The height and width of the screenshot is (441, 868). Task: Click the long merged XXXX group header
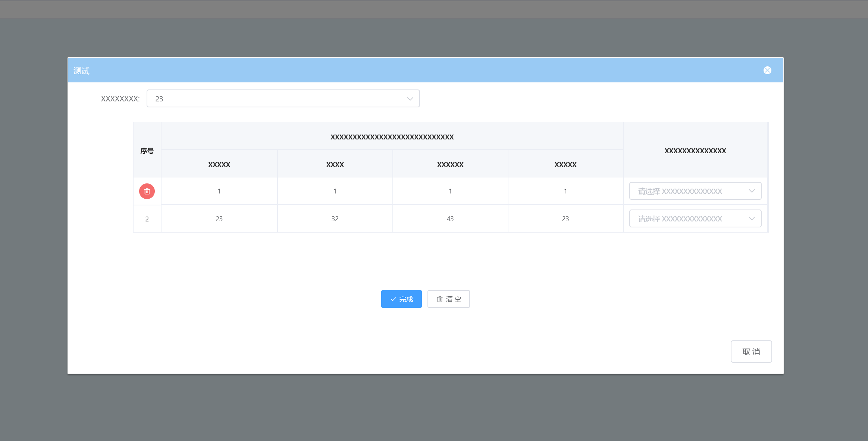[392, 137]
